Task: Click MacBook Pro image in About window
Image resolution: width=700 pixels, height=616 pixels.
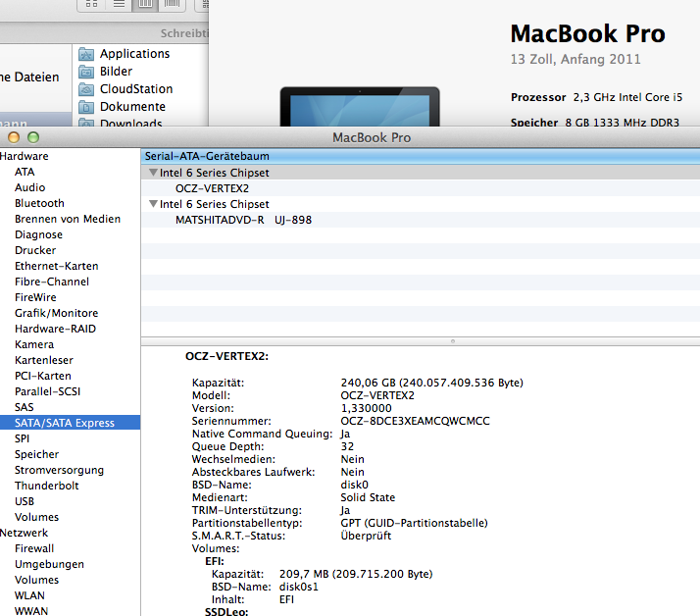Action: pyautogui.click(x=360, y=107)
